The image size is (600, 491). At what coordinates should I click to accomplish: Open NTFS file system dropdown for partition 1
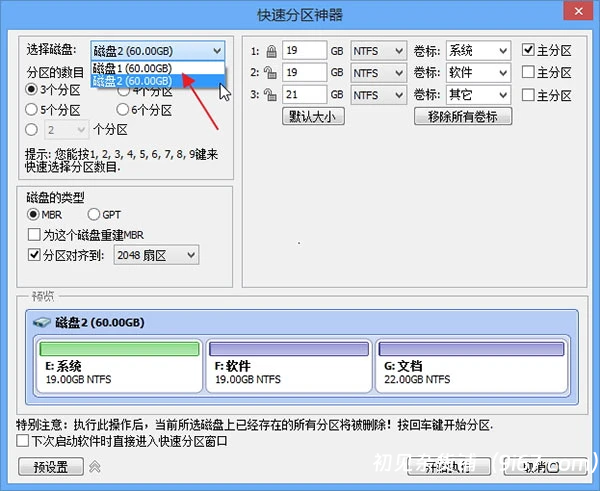click(x=378, y=51)
